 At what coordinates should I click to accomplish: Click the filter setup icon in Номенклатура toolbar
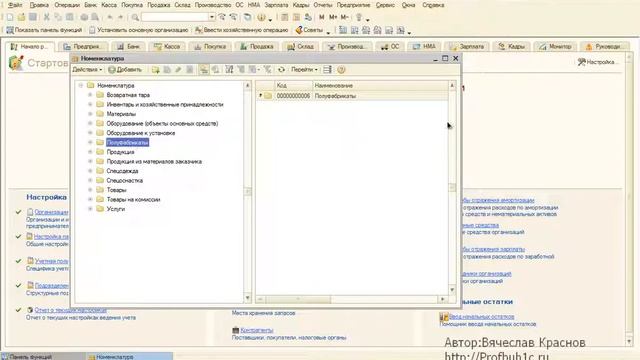(x=229, y=70)
